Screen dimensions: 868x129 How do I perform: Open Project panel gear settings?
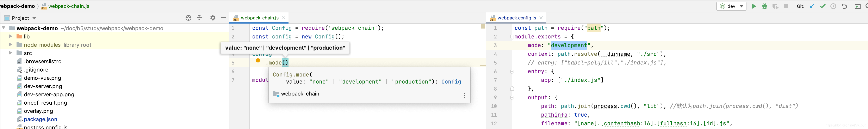click(213, 18)
